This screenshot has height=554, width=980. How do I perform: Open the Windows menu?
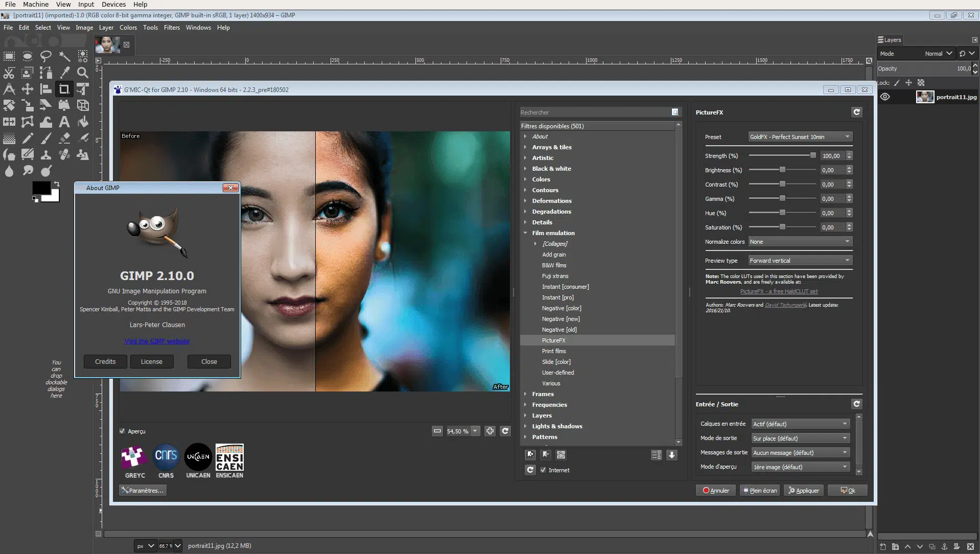[x=198, y=28]
